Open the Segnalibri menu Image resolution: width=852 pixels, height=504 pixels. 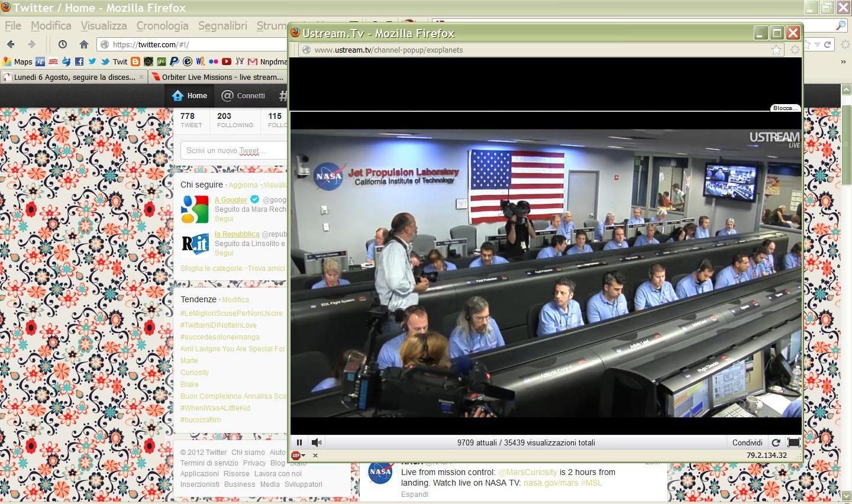pyautogui.click(x=222, y=26)
